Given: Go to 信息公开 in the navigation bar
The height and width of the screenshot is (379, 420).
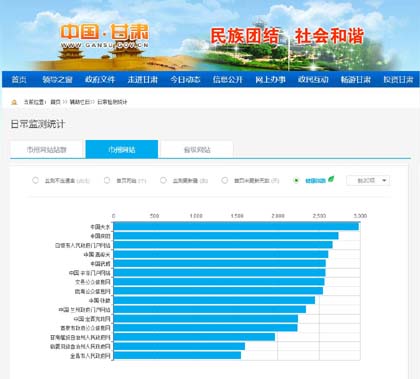Looking at the screenshot, I should [x=228, y=79].
